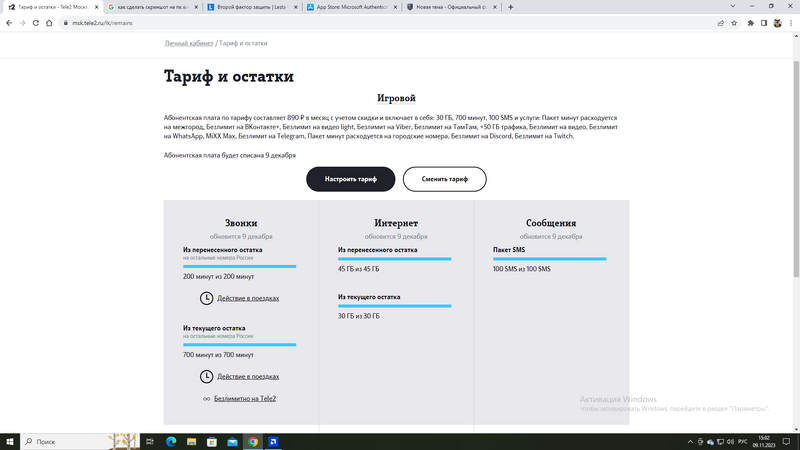Open the Mail app from the taskbar

point(232,441)
